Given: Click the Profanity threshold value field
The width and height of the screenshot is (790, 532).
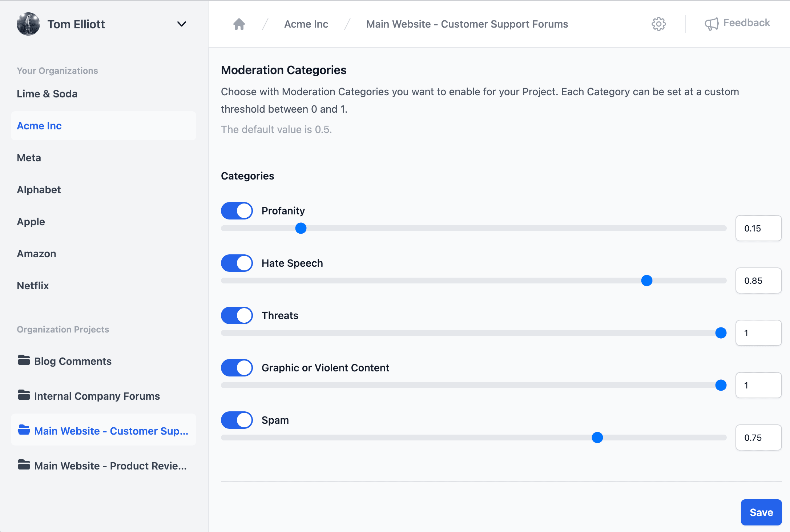Looking at the screenshot, I should tap(758, 228).
